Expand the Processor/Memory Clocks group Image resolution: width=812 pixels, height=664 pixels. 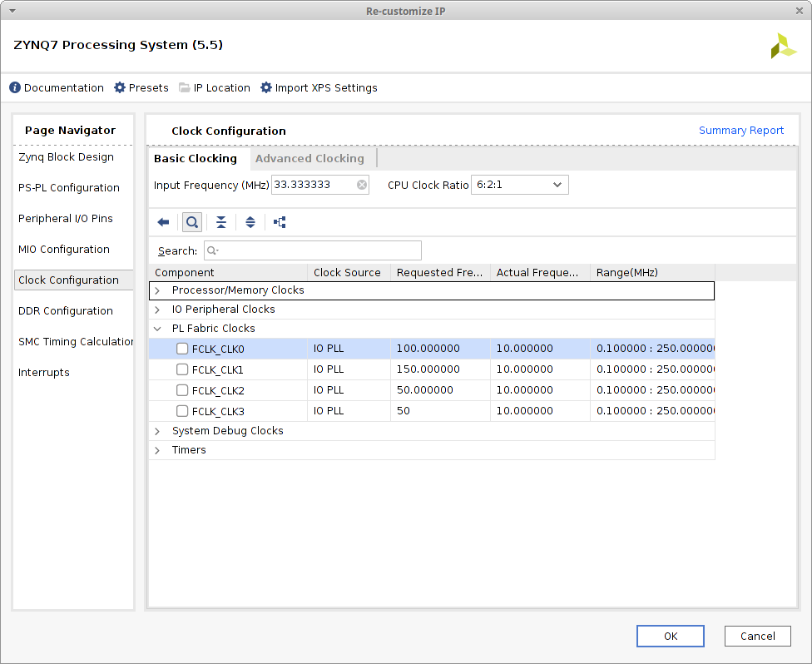pos(158,290)
